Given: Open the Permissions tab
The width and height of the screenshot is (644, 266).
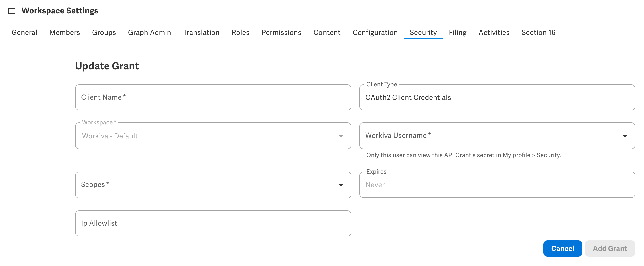Looking at the screenshot, I should tap(281, 32).
